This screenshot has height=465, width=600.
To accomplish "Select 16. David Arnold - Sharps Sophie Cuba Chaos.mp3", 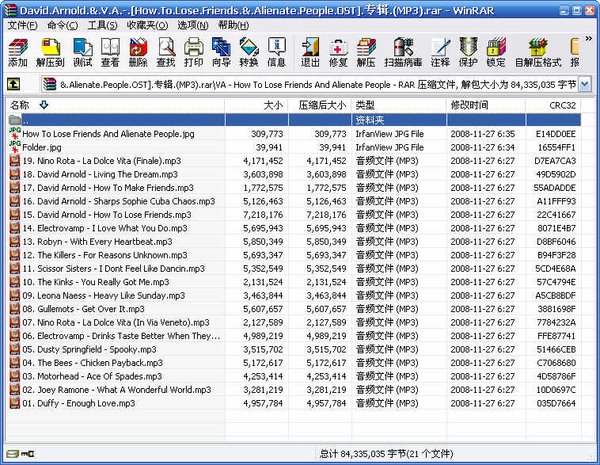I will click(293, 201).
